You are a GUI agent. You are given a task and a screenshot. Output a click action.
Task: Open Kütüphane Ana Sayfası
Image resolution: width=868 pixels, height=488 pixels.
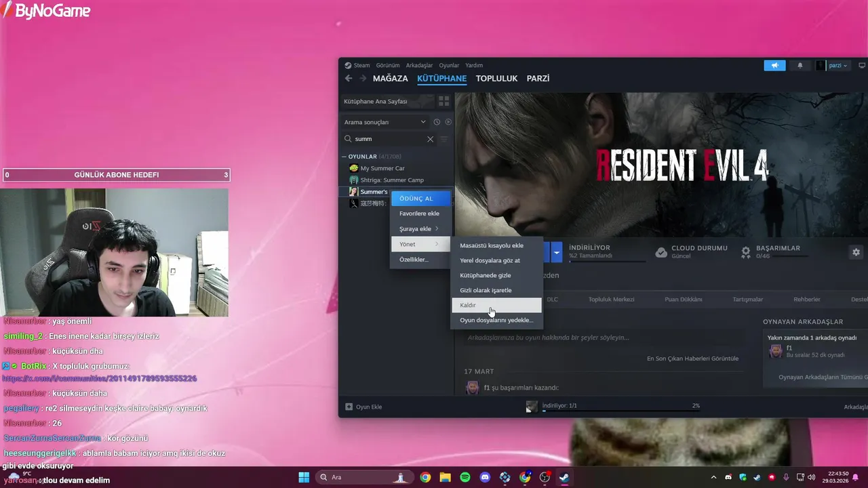point(388,101)
